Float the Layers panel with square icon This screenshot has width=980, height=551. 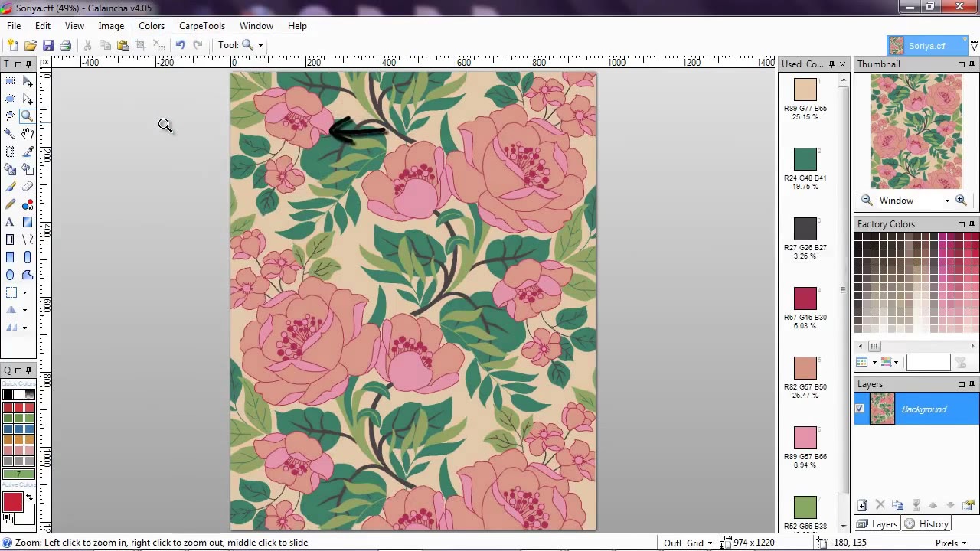click(962, 384)
